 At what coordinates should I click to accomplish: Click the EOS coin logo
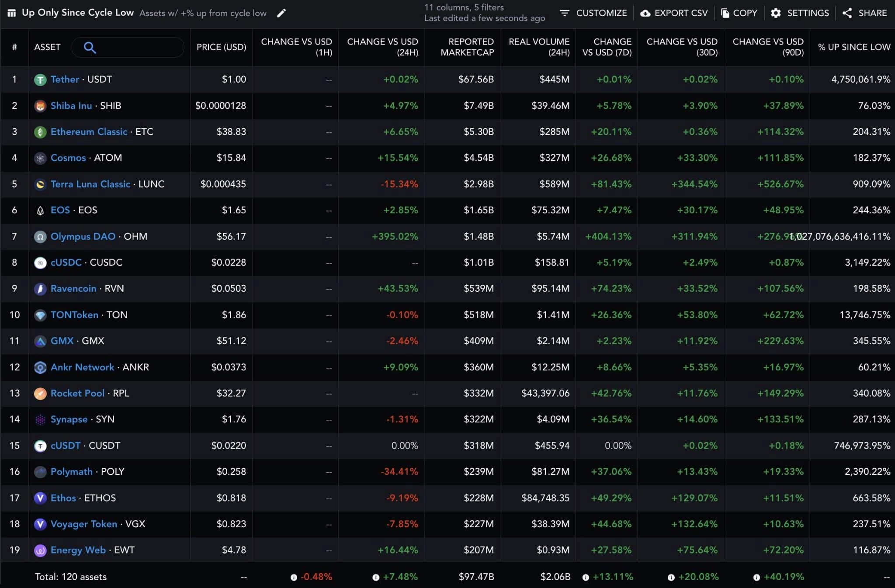pos(40,211)
